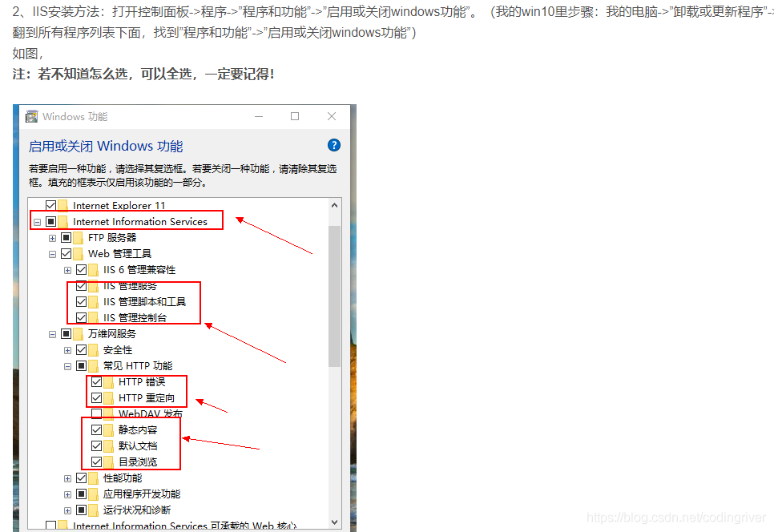Image resolution: width=774 pixels, height=532 pixels.
Task: Enable the WebDAV 发布 checkbox
Action: pos(95,413)
